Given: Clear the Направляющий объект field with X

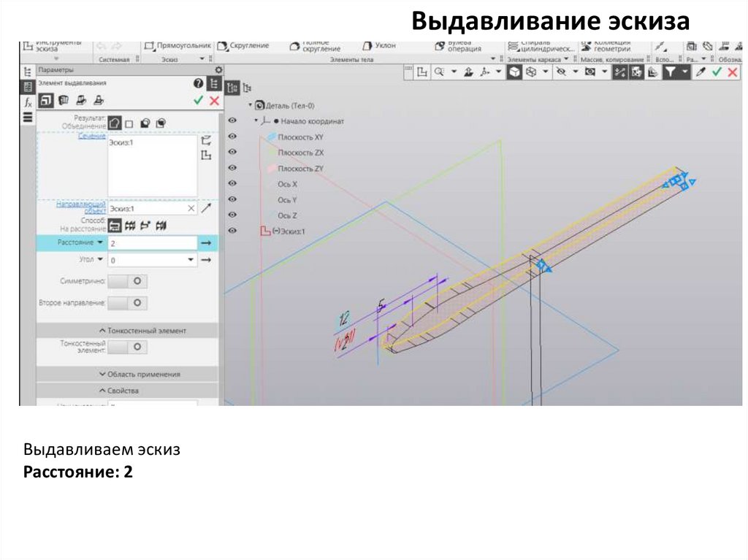Looking at the screenshot, I should click(191, 209).
